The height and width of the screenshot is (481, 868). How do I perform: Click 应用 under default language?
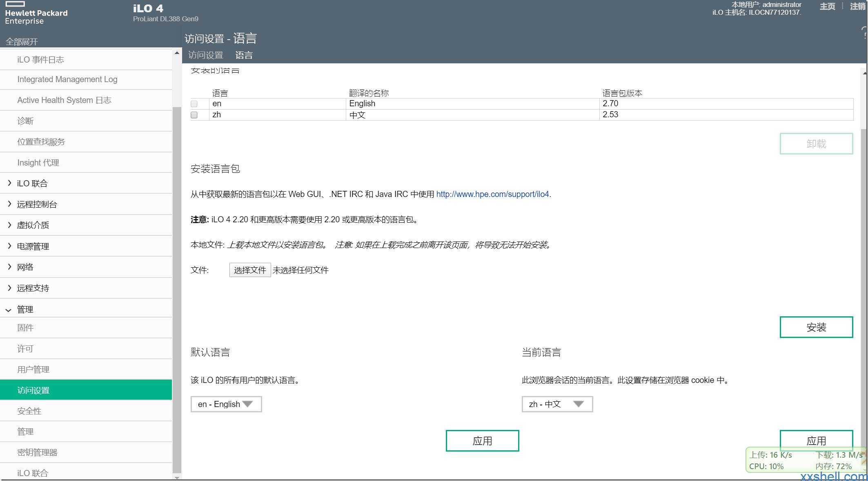tap(482, 441)
